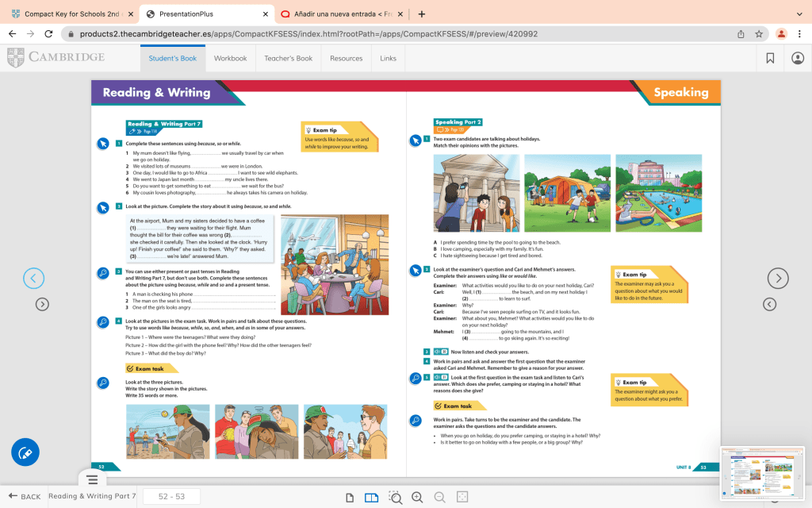
Task: Click the screen-share thumbnail preview
Action: pos(761,474)
